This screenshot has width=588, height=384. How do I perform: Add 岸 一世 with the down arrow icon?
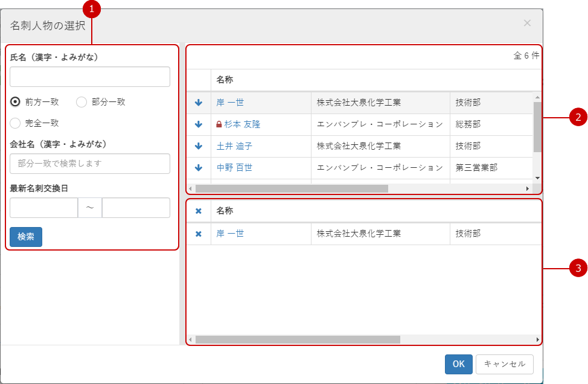[x=199, y=103]
